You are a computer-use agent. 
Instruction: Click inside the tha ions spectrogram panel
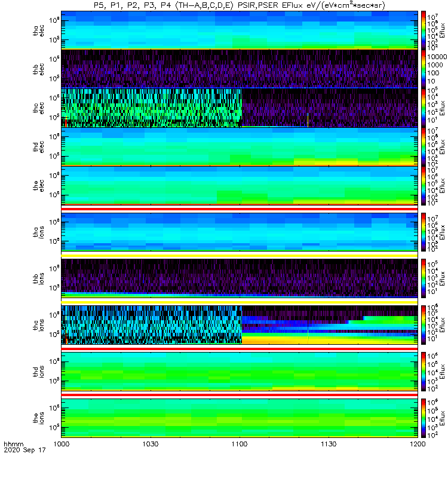pyautogui.click(x=240, y=232)
